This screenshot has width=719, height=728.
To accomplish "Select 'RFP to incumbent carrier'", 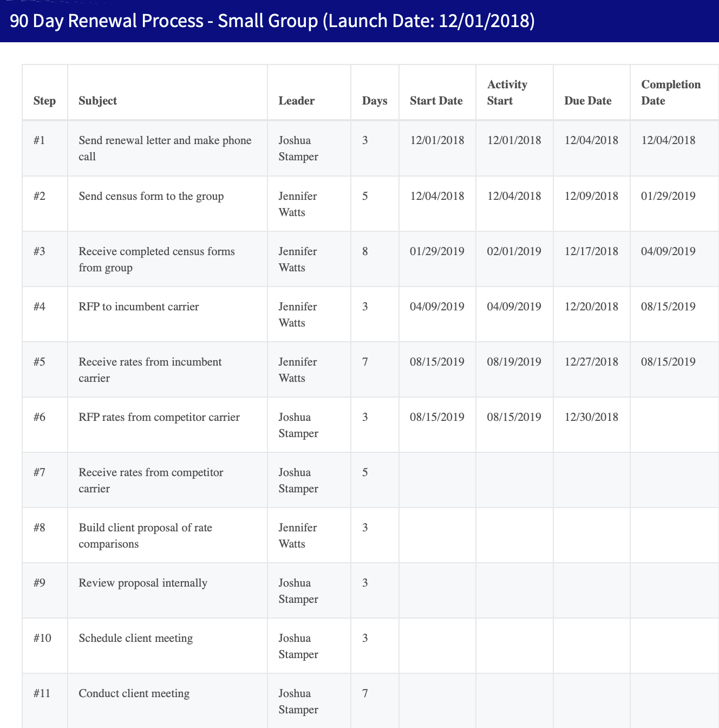I will 139,307.
